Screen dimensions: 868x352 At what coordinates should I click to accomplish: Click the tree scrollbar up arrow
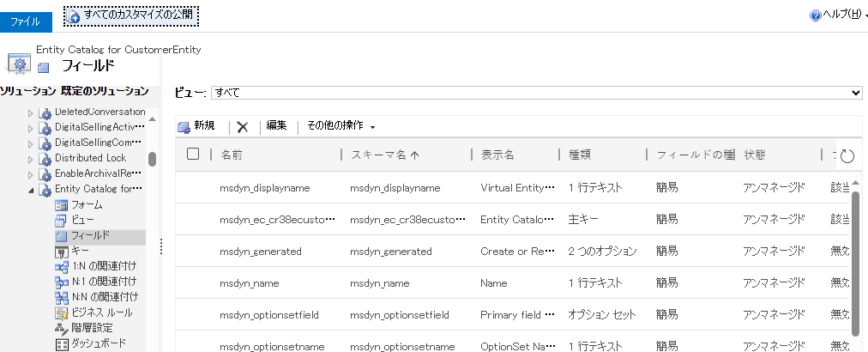click(x=152, y=119)
